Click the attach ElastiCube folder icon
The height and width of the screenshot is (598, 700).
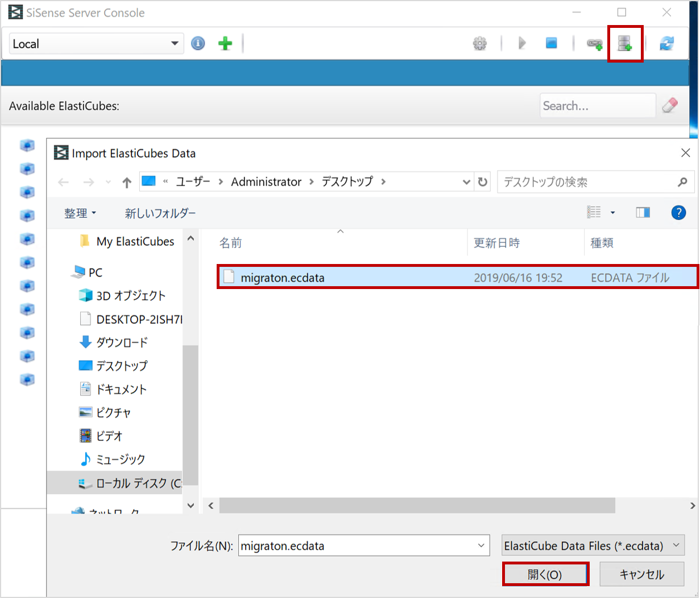[x=595, y=44]
